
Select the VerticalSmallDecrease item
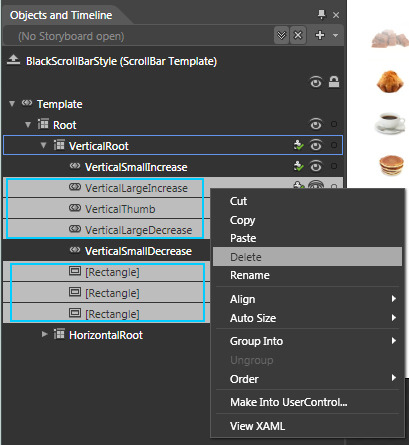pyautogui.click(x=138, y=251)
